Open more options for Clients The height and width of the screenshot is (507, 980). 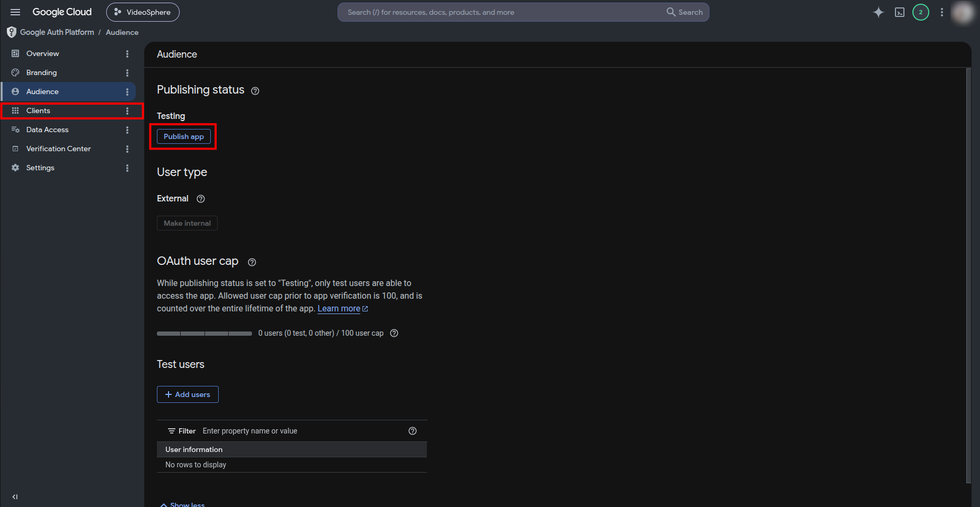pos(127,111)
